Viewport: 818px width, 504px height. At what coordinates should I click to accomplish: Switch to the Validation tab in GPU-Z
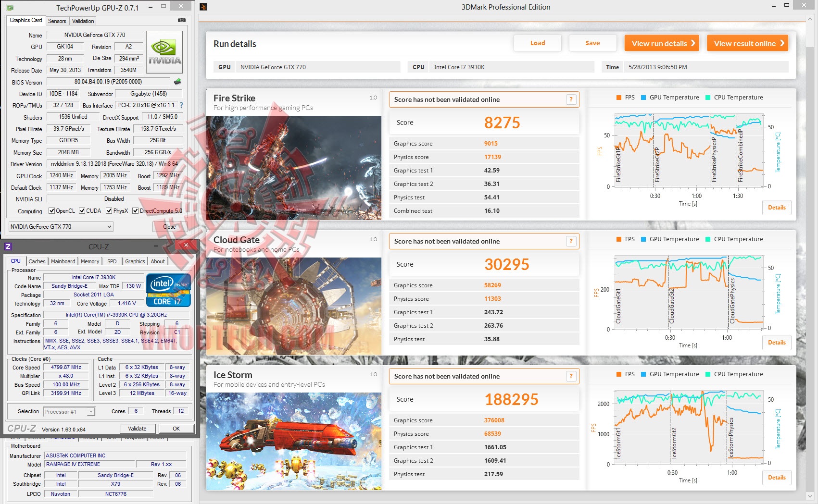[x=83, y=21]
